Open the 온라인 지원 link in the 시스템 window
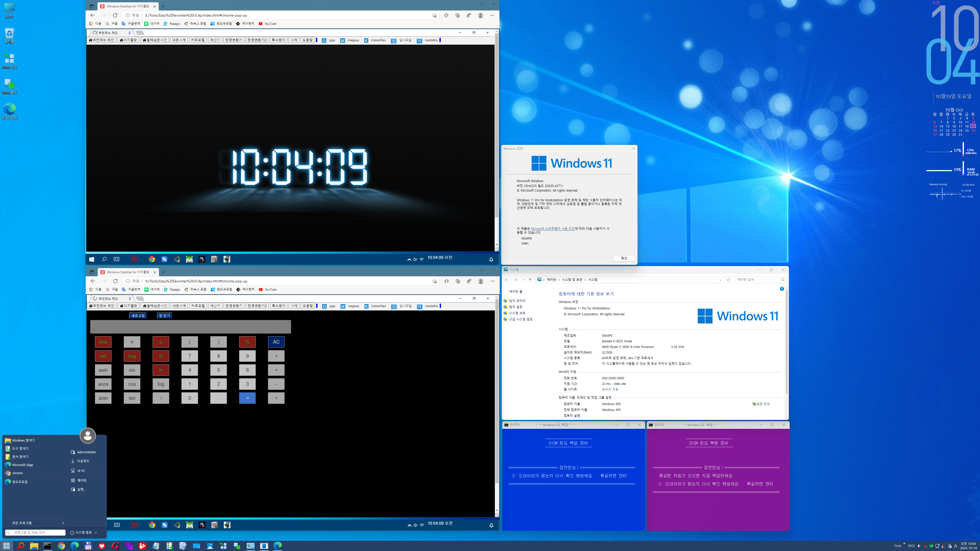The image size is (980, 551). (x=610, y=389)
